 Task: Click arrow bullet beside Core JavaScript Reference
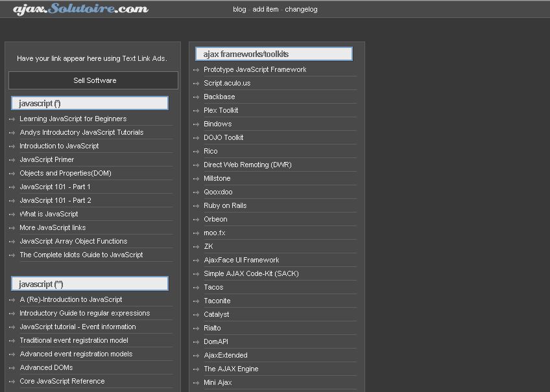(x=12, y=382)
